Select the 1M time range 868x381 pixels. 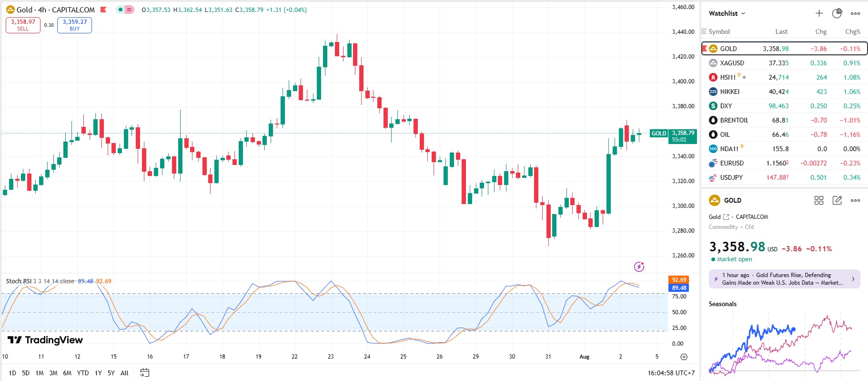(40, 373)
